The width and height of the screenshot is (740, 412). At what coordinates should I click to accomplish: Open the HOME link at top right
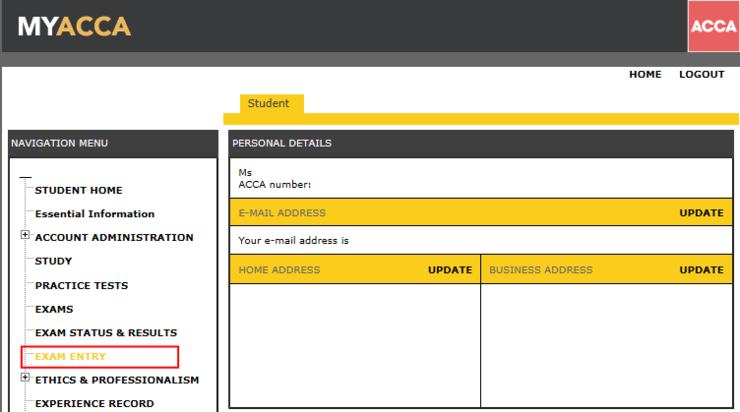coord(645,75)
